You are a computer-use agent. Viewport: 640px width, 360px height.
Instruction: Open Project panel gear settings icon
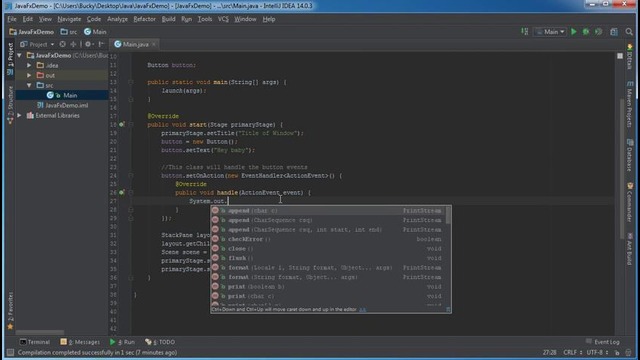[x=88, y=44]
